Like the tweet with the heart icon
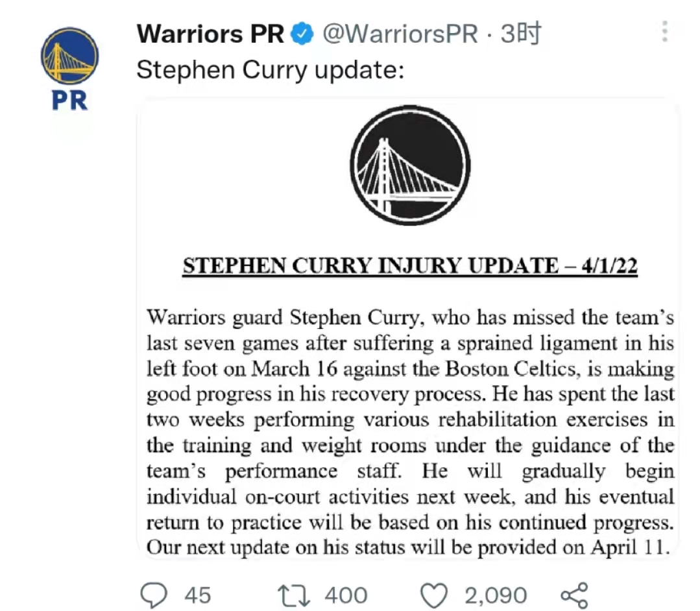Screen dimensions: 700x611 click(434, 595)
